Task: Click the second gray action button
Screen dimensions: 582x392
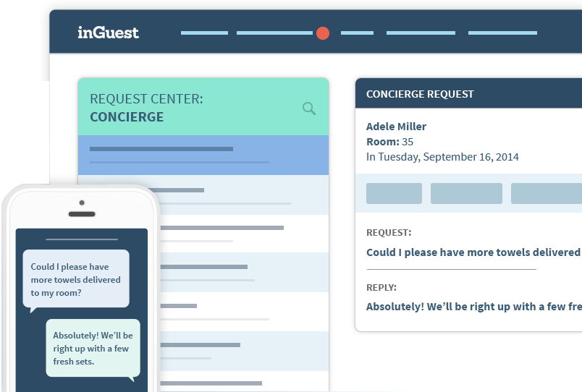Action: pos(466,193)
